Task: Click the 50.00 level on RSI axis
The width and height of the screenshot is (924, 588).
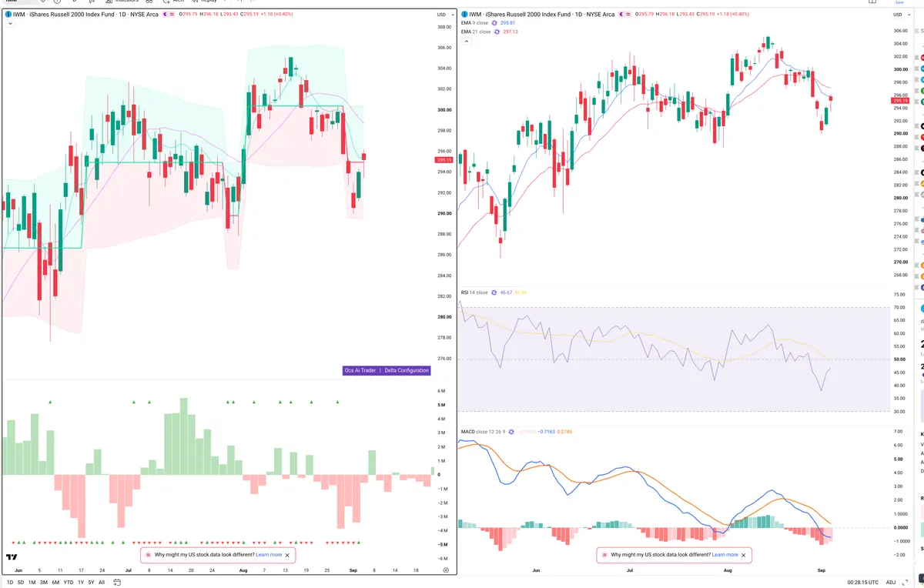Action: point(899,359)
